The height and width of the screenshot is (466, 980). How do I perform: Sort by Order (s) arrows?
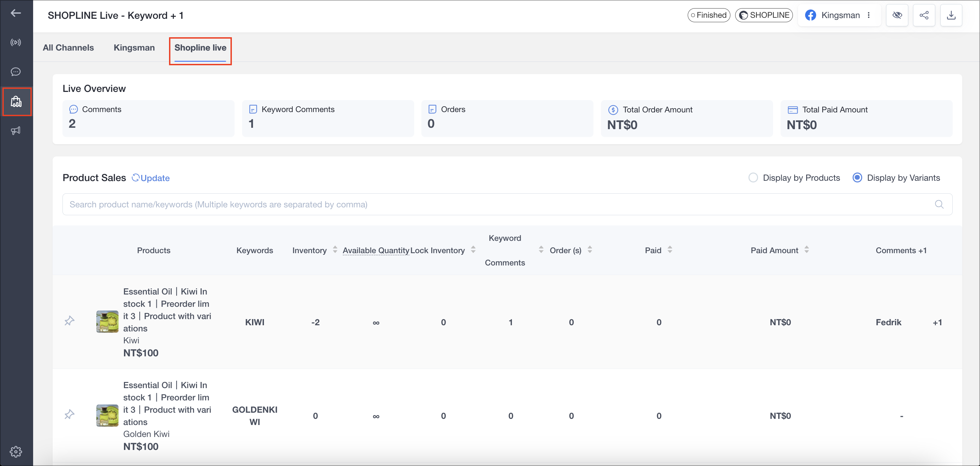590,250
